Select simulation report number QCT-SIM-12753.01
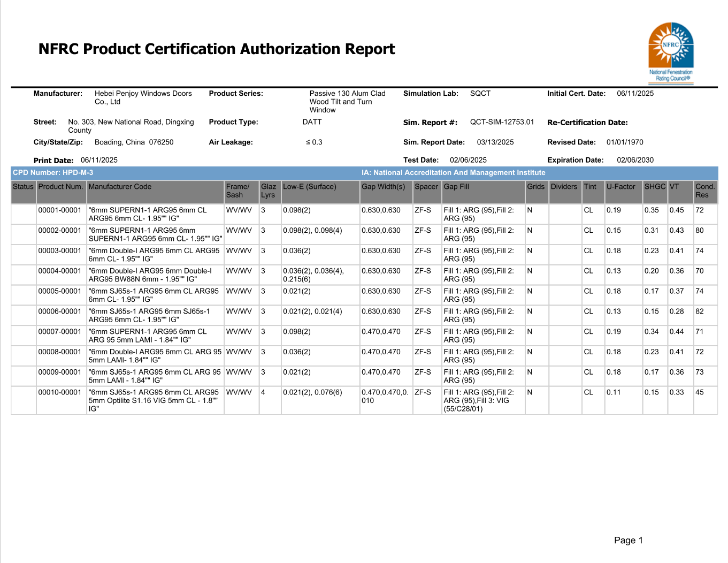728x563 pixels. click(502, 122)
